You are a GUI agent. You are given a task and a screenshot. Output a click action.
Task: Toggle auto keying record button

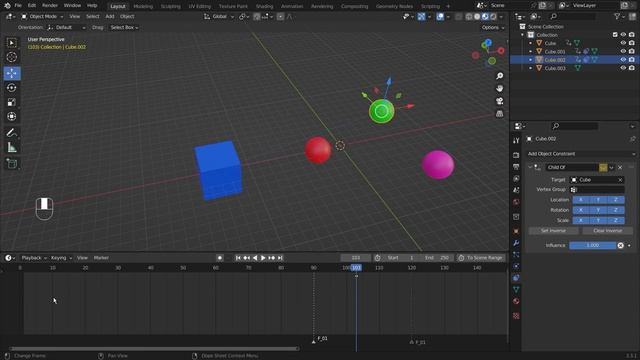point(220,258)
